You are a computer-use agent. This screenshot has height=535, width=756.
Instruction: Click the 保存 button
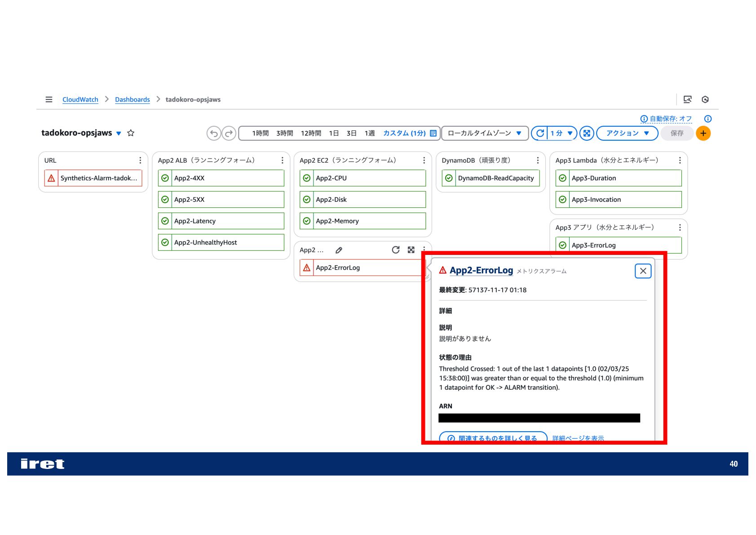point(677,134)
